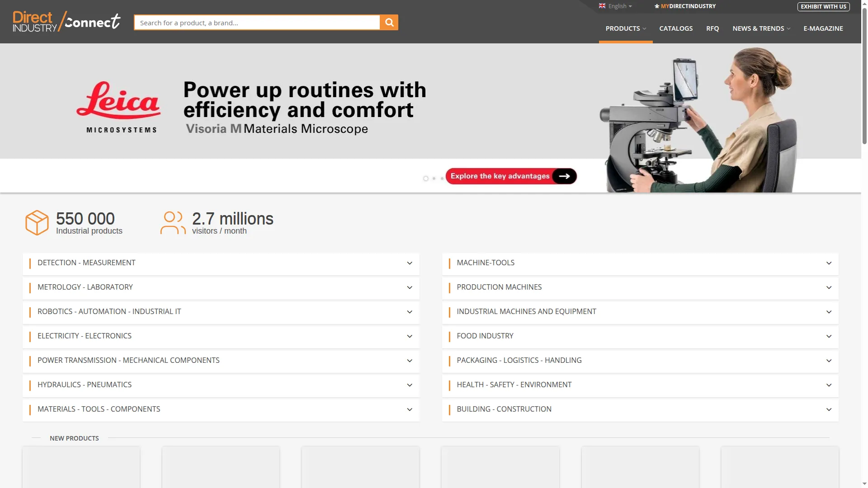The image size is (868, 488).
Task: Click the industrial products box icon
Action: 37,222
